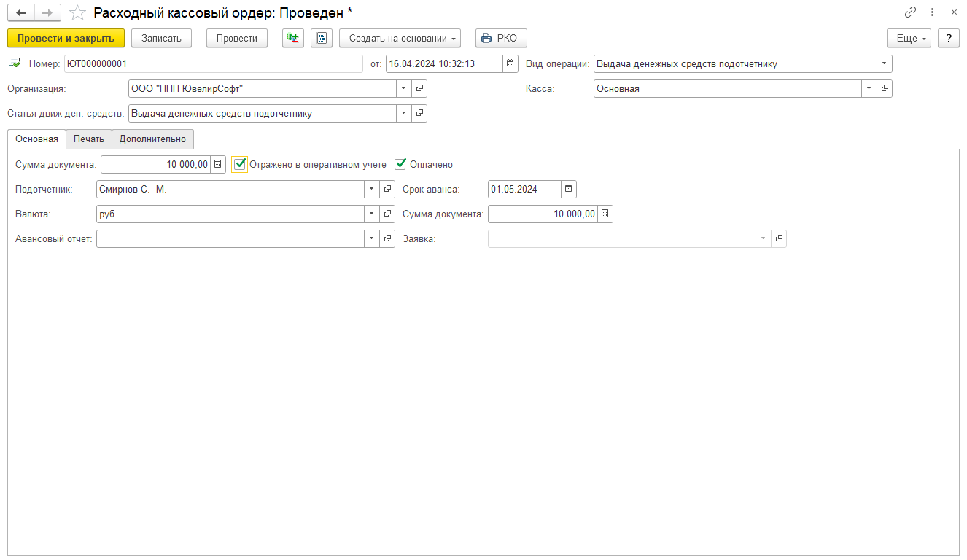The height and width of the screenshot is (560, 967).
Task: Click the Организация field ООО НПП ЮвелирСофт
Action: [263, 88]
